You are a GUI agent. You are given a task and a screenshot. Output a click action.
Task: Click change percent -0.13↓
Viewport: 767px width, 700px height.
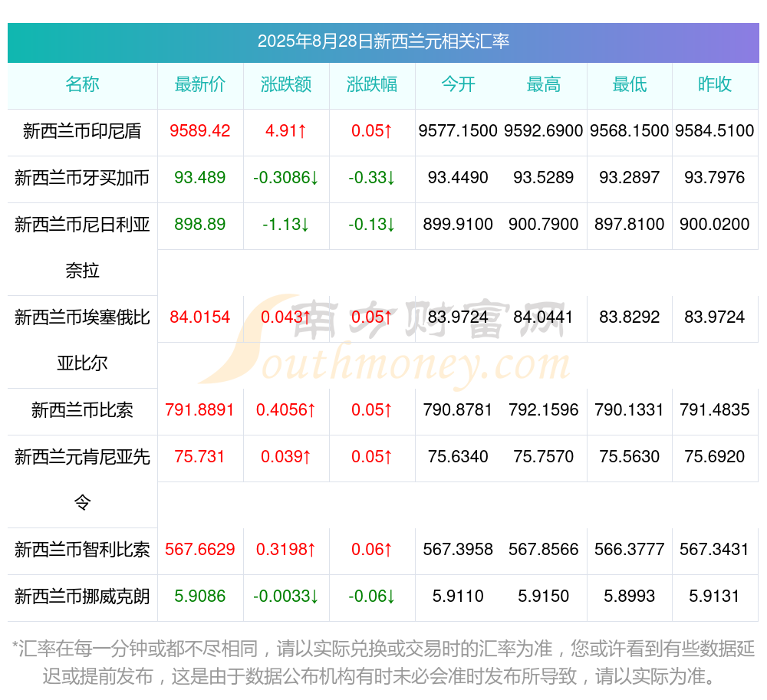point(372,225)
